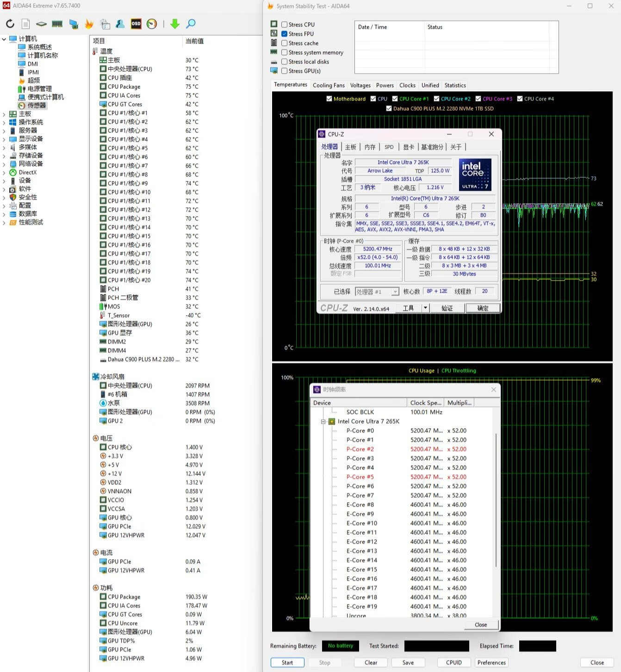Expand the 性能测试 tree node
Image resolution: width=621 pixels, height=672 pixels.
pos(4,222)
